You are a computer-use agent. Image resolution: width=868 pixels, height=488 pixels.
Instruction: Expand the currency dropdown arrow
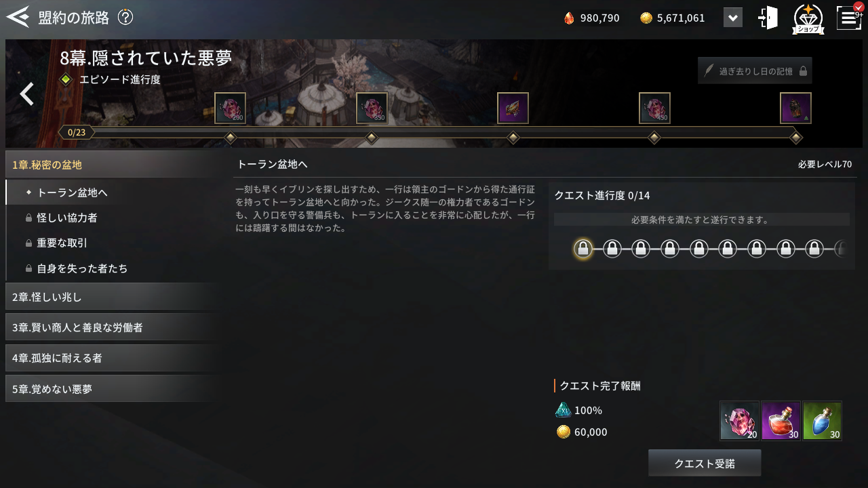(733, 18)
